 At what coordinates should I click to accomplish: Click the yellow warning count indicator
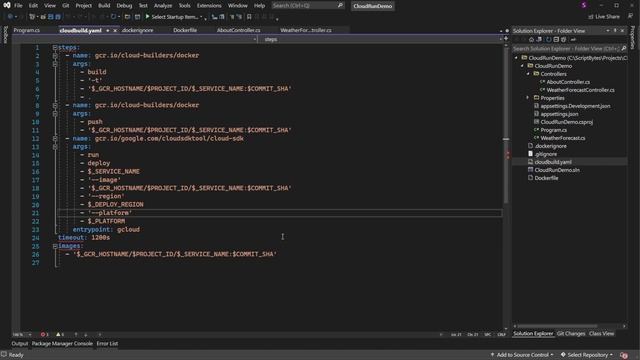click(60, 335)
